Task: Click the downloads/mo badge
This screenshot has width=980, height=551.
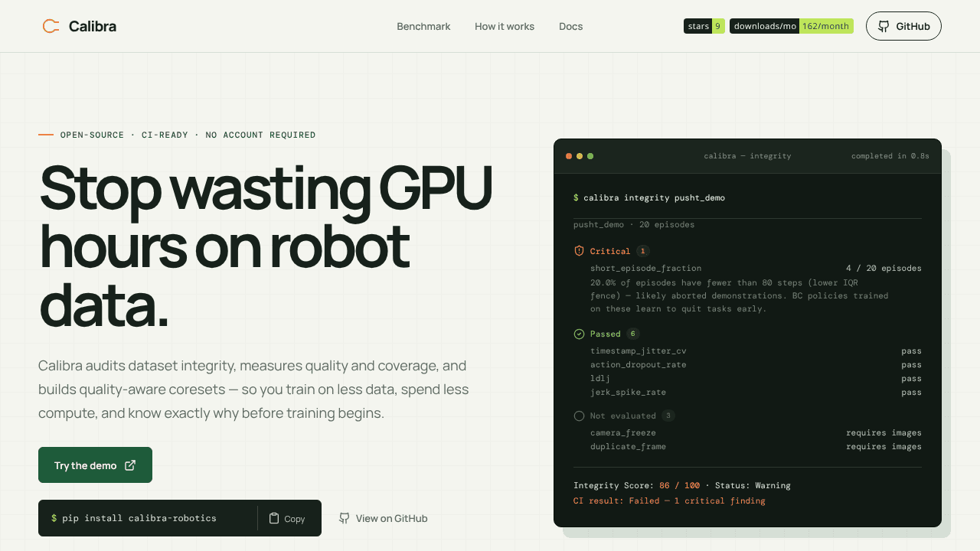Action: click(x=792, y=26)
